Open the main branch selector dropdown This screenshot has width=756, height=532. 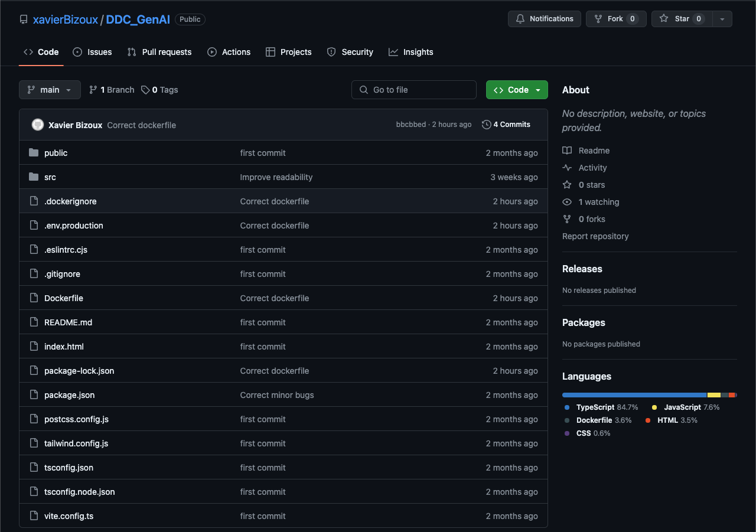coord(50,89)
